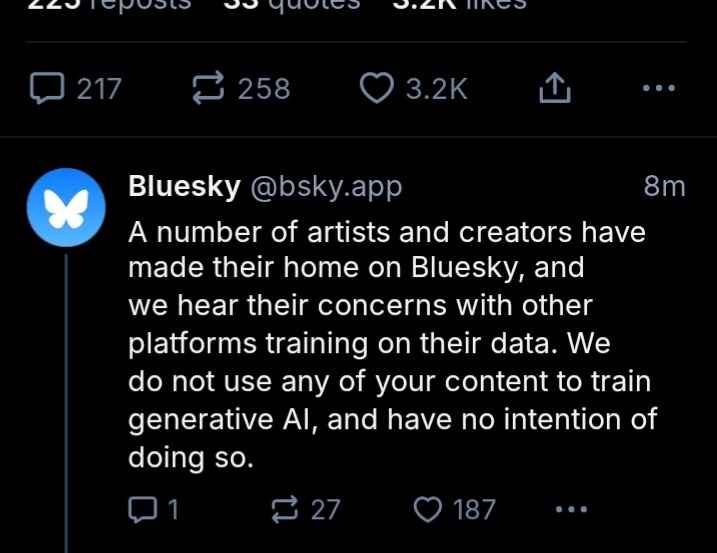
Task: Open more options on Bluesky's reply post
Action: 570,509
